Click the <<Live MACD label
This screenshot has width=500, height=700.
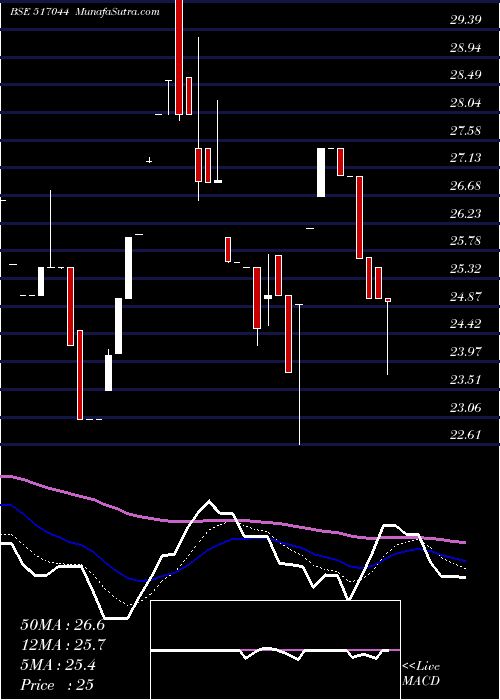tap(421, 674)
